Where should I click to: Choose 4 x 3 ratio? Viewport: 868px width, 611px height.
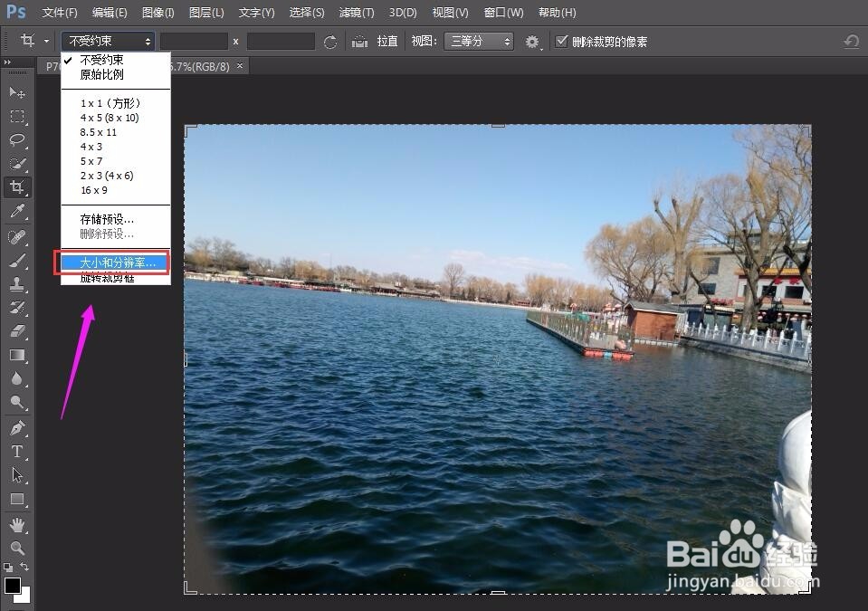(x=116, y=147)
